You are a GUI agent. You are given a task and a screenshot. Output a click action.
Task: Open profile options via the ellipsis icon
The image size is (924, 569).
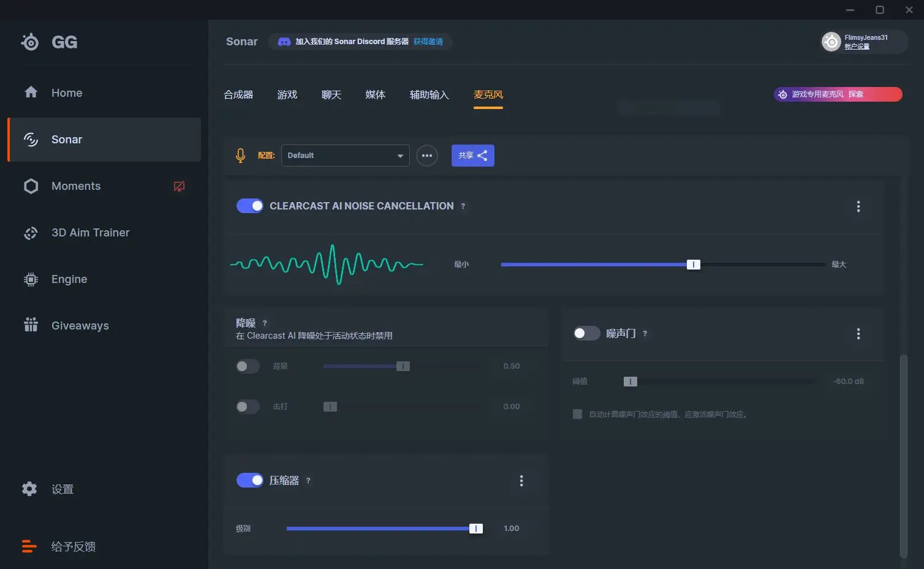pos(427,155)
